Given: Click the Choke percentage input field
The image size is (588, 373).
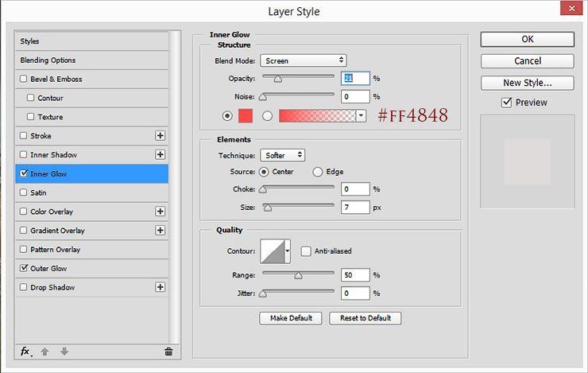Looking at the screenshot, I should click(x=355, y=189).
